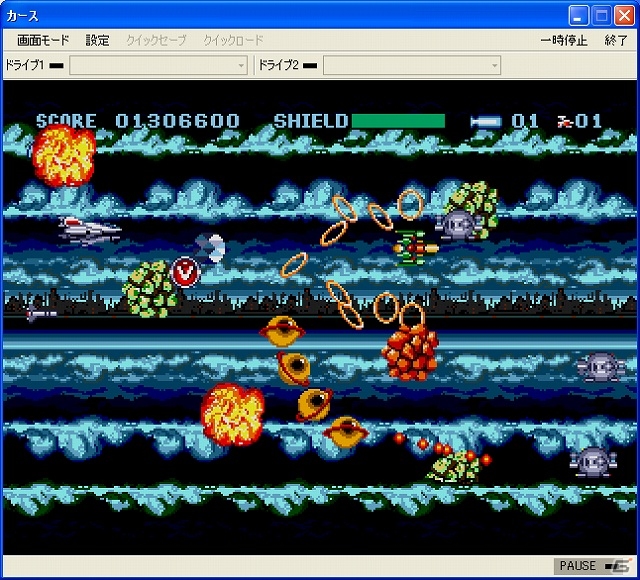Click the ドライブ1 access indicator

[56, 65]
